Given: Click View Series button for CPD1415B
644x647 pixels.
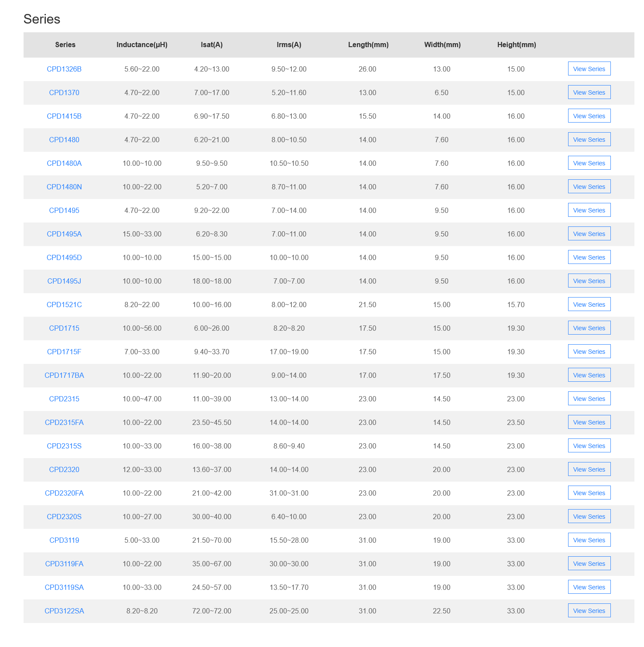Looking at the screenshot, I should [x=589, y=116].
